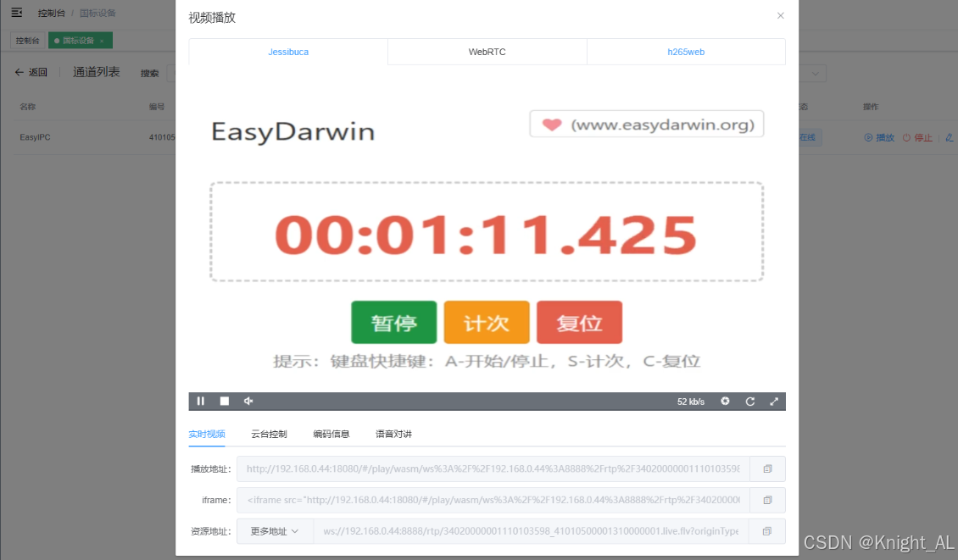Click the 资源地址 ws URL field
Screen dimensions: 958x560
click(531, 531)
